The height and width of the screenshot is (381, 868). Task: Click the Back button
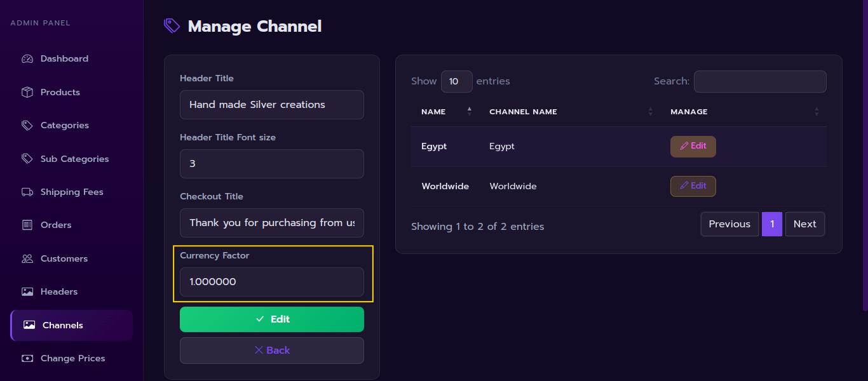coord(272,351)
